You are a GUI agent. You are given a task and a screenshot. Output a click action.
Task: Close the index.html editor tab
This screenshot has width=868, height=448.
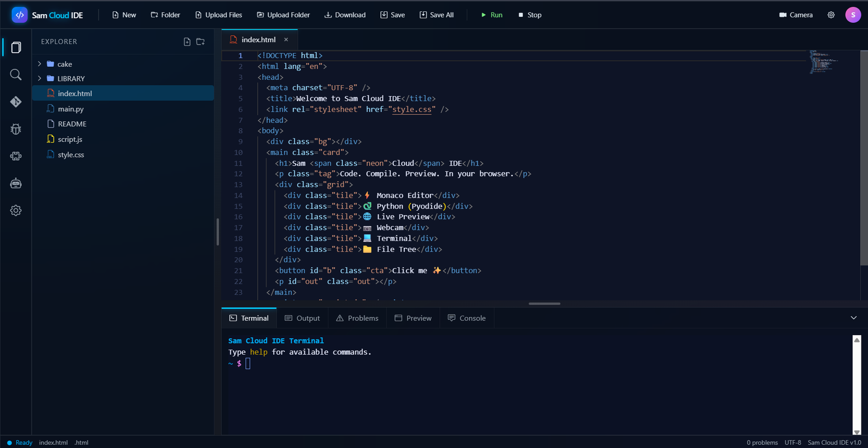pos(286,40)
